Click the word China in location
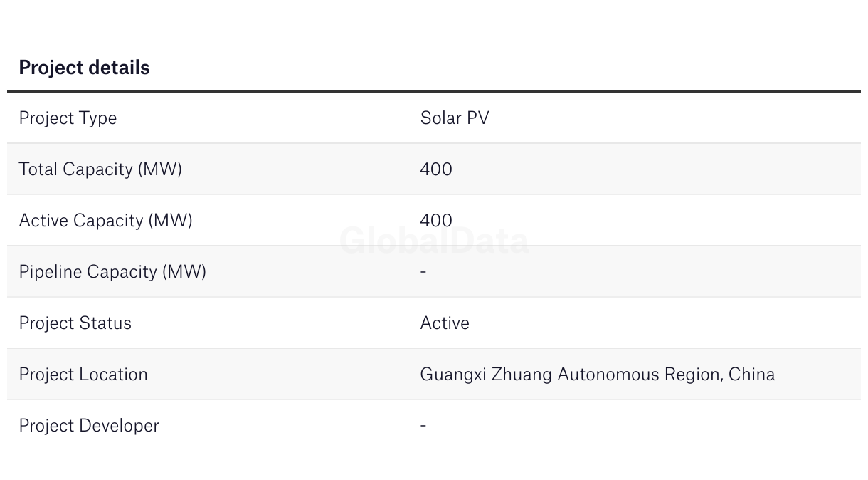Viewport: 868px width, 480px height. (752, 374)
